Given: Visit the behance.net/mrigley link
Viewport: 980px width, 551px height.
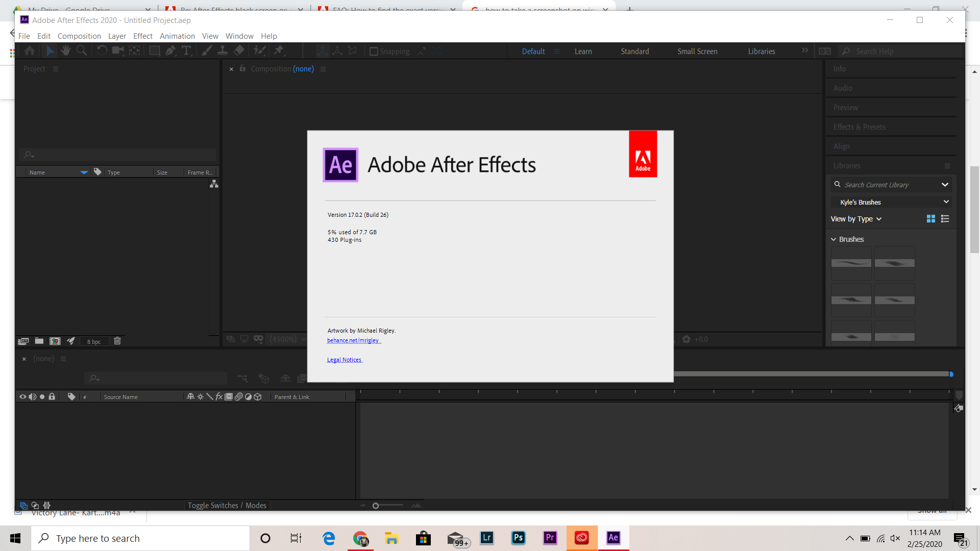Looking at the screenshot, I should pyautogui.click(x=353, y=340).
